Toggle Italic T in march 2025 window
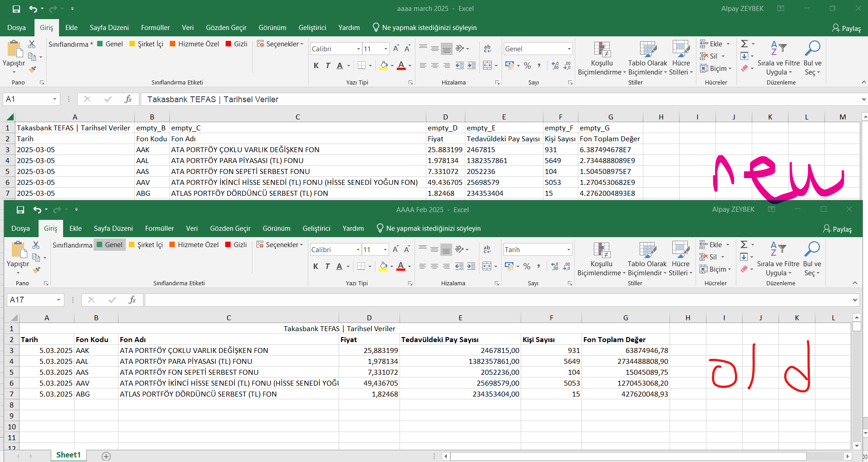The image size is (868, 462). (x=328, y=66)
